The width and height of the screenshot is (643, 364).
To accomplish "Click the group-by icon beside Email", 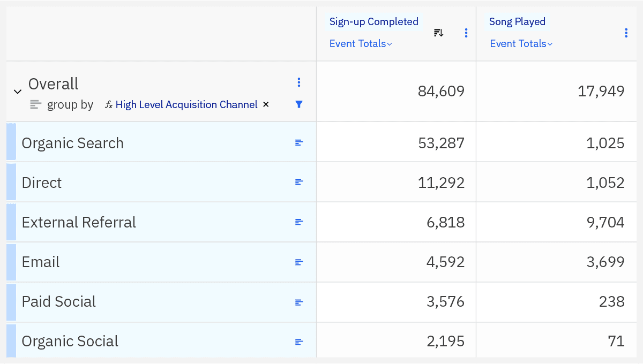I will [298, 262].
